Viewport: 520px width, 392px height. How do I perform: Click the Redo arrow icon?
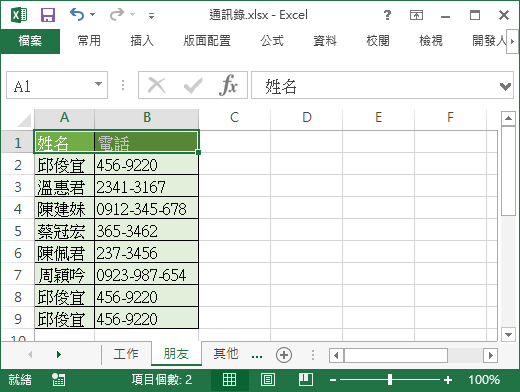tap(117, 14)
